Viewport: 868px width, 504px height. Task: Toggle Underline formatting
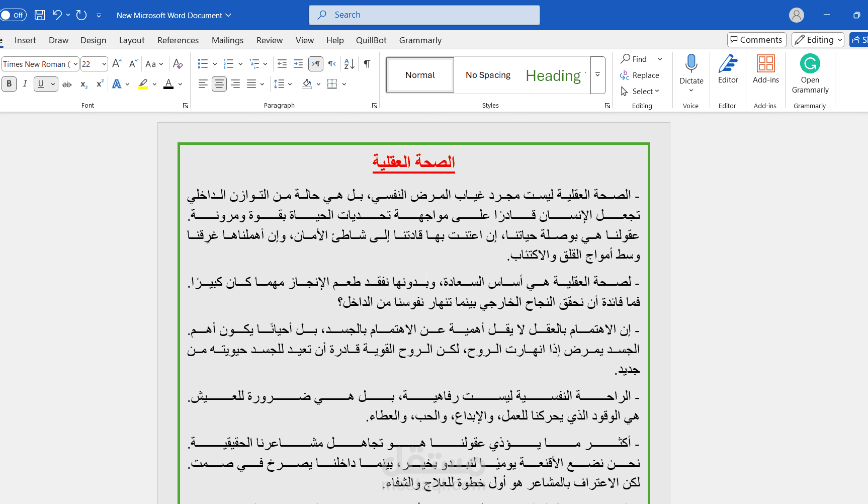[41, 84]
